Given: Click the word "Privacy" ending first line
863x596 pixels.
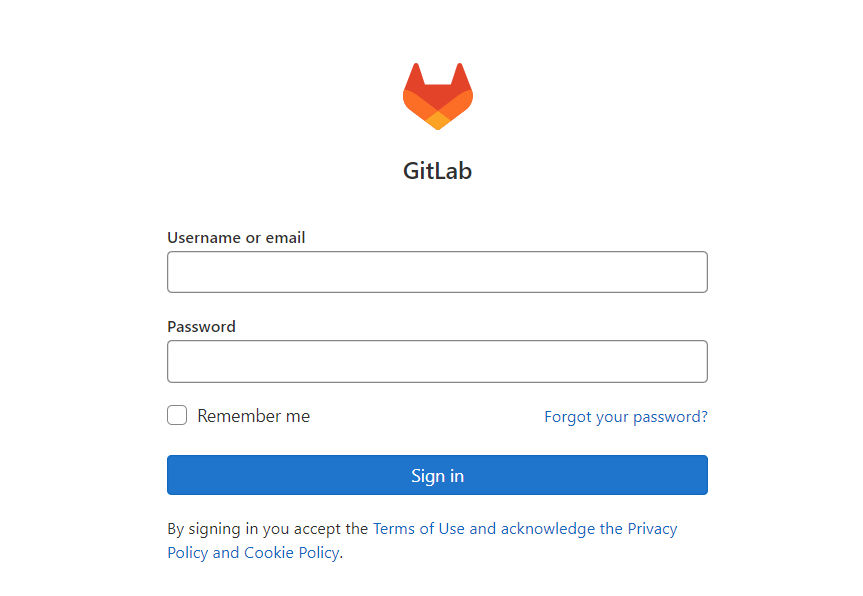Looking at the screenshot, I should pyautogui.click(x=652, y=528).
